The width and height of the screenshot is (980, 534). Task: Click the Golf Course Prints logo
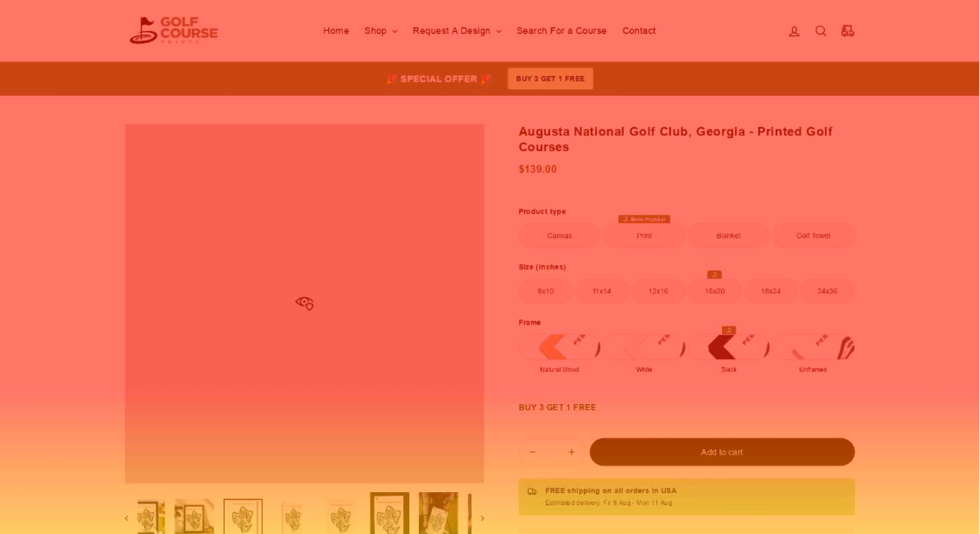pyautogui.click(x=174, y=31)
